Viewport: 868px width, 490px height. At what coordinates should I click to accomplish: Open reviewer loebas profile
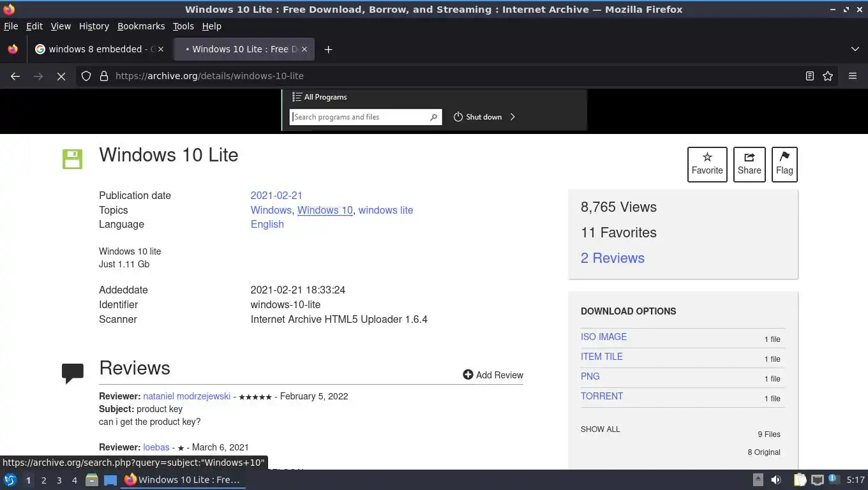[156, 447]
